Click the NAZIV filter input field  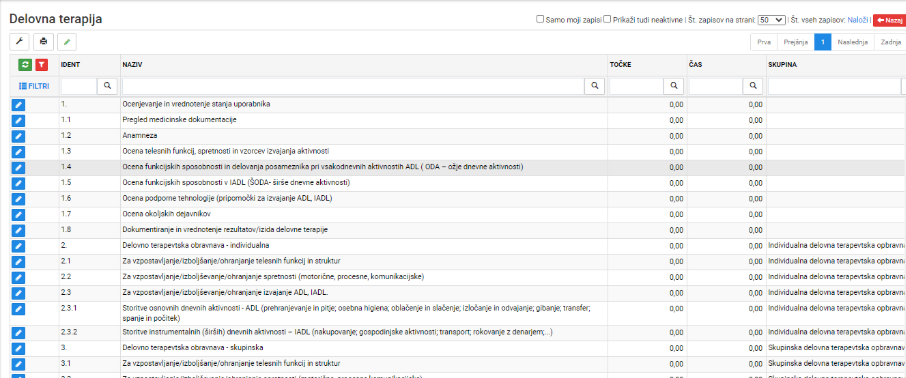[x=353, y=86]
